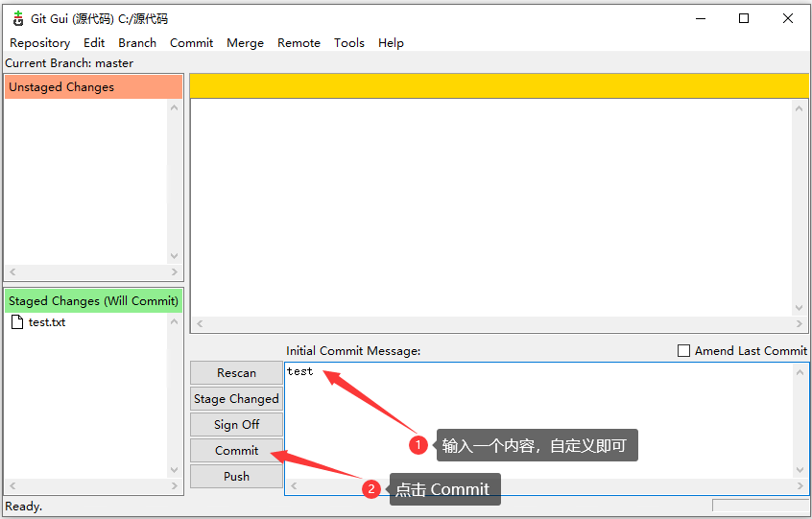Open the Edit menu
The image size is (812, 519).
(x=94, y=43)
